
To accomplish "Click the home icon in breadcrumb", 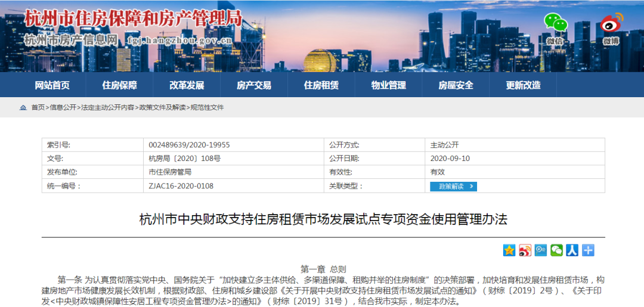I will point(23,108).
